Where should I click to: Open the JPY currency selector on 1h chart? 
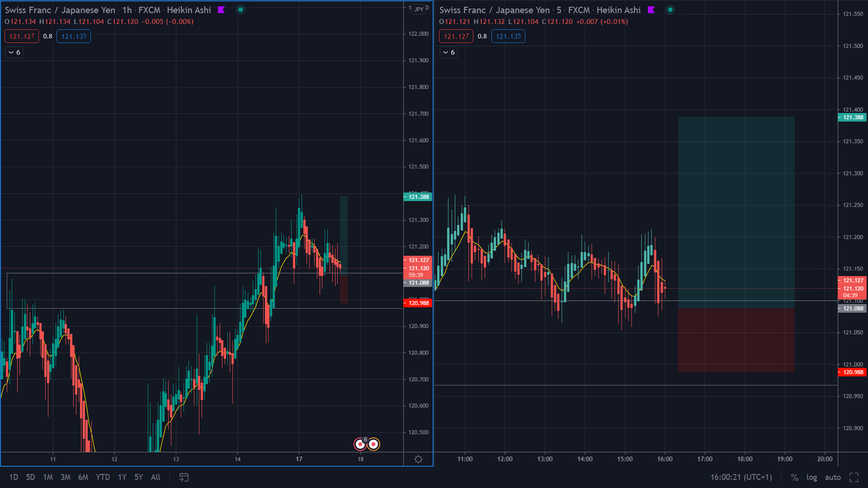click(x=419, y=9)
